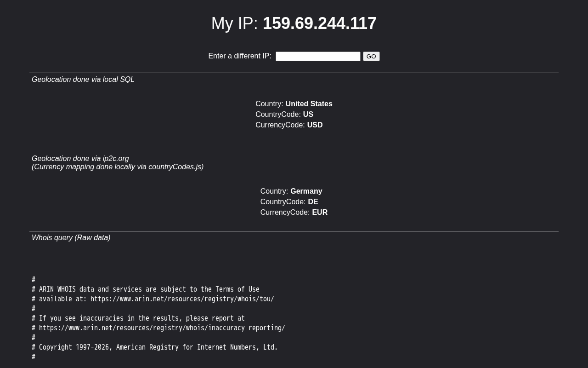Click the "EUR" currency code value

(x=320, y=213)
